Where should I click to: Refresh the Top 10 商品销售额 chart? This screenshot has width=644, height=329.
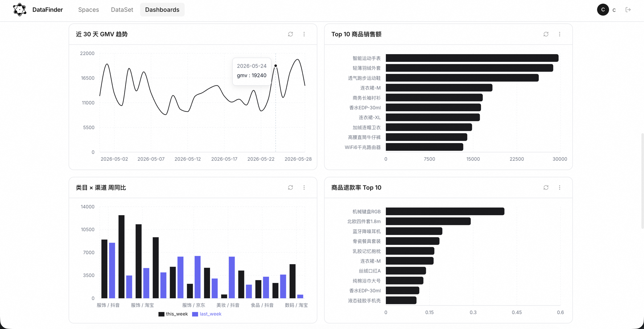point(546,34)
